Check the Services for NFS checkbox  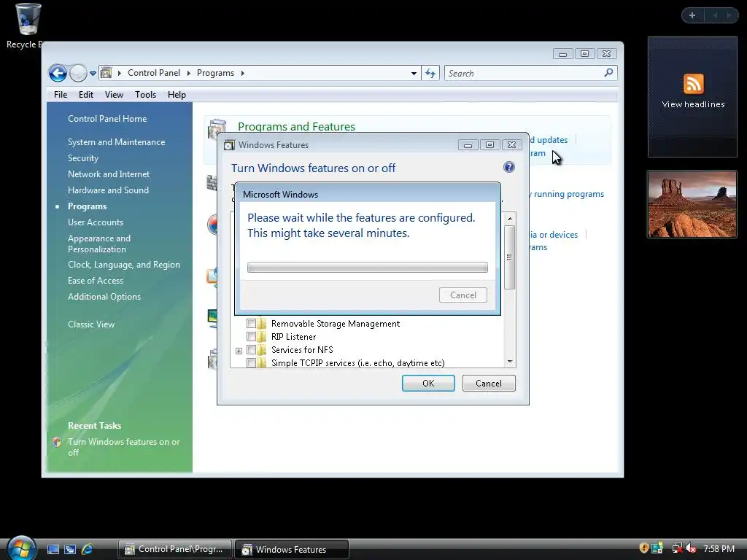251,349
